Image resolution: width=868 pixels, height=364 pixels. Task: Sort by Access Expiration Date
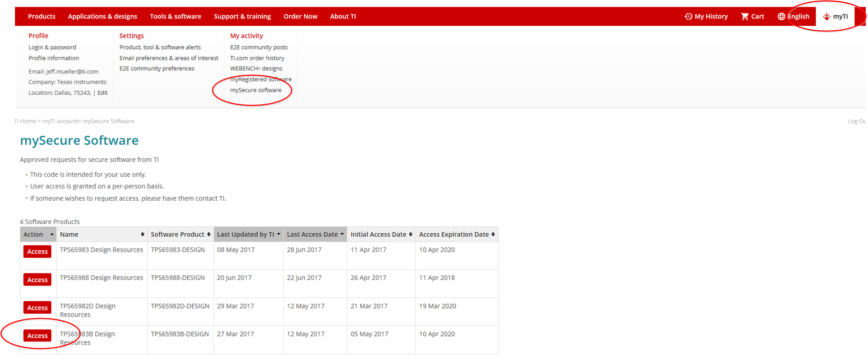457,235
